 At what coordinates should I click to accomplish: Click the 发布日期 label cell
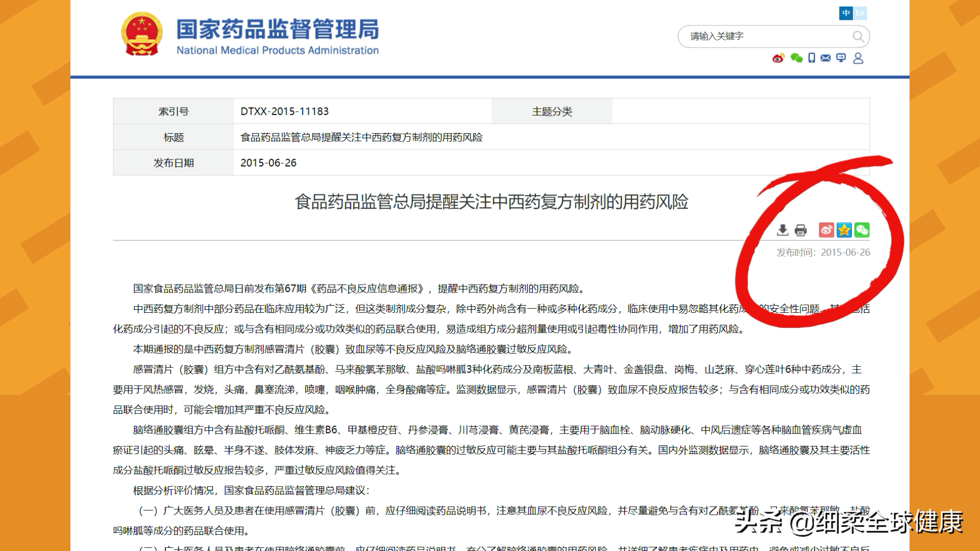point(174,163)
